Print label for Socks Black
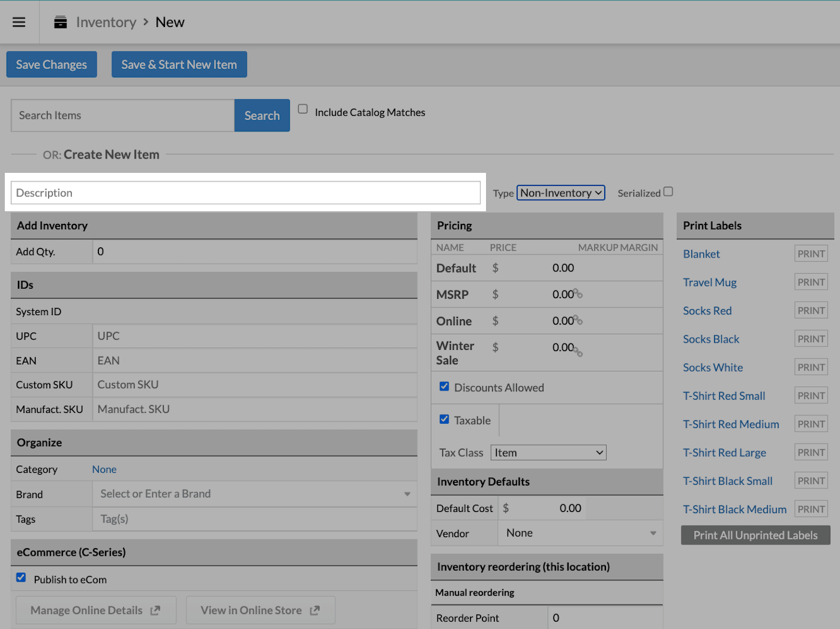This screenshot has height=629, width=840. (811, 339)
